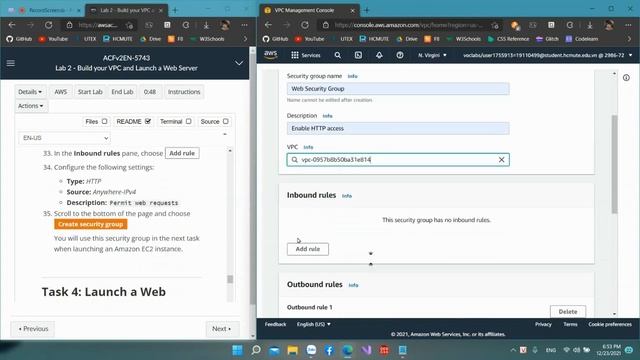Clear the VPC search field

[501, 160]
